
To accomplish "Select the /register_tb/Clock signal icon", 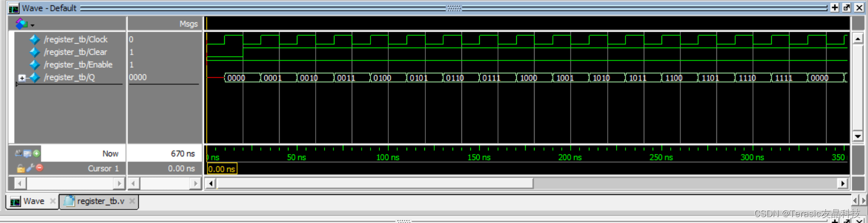I will 35,39.
